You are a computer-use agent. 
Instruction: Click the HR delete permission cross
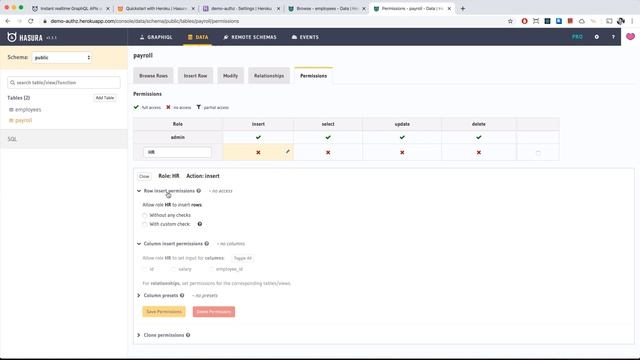pyautogui.click(x=479, y=152)
